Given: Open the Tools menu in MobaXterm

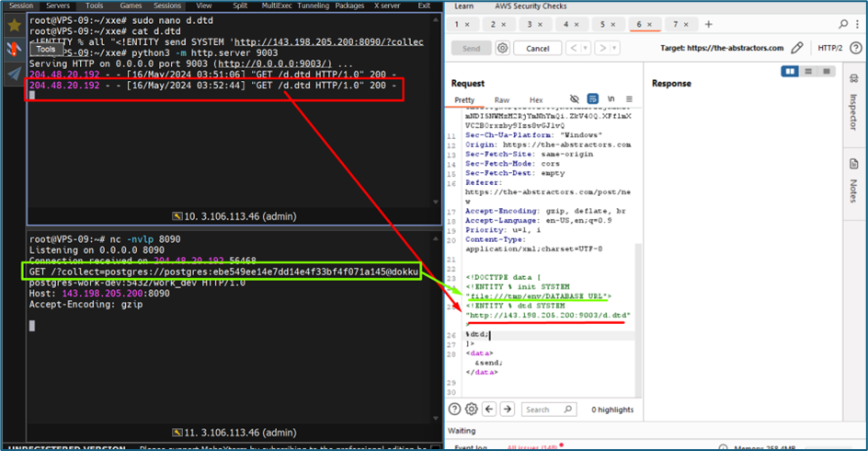Looking at the screenshot, I should point(94,6).
